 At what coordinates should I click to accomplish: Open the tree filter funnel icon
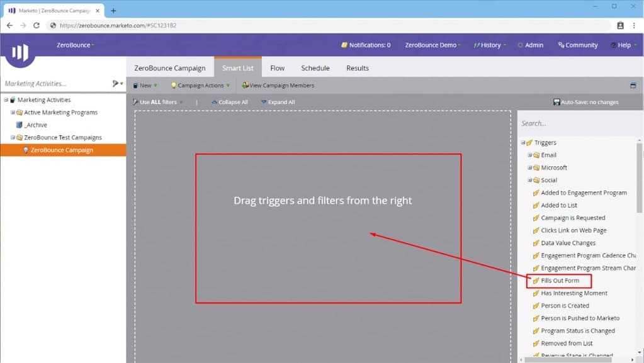pos(115,84)
